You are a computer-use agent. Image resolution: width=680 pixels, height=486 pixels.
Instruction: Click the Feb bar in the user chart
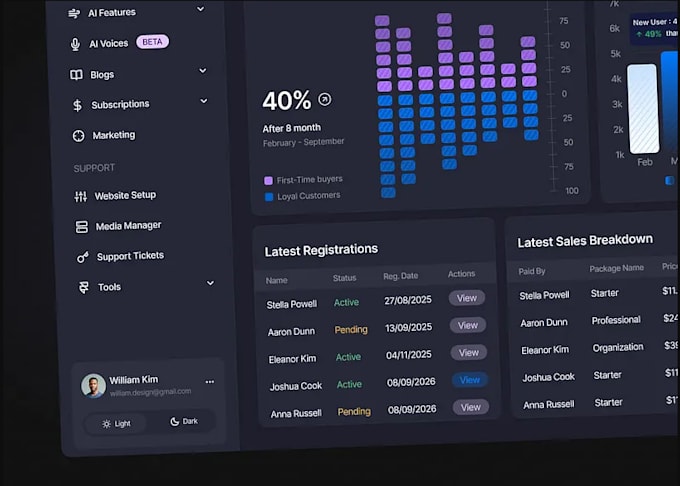[644, 109]
